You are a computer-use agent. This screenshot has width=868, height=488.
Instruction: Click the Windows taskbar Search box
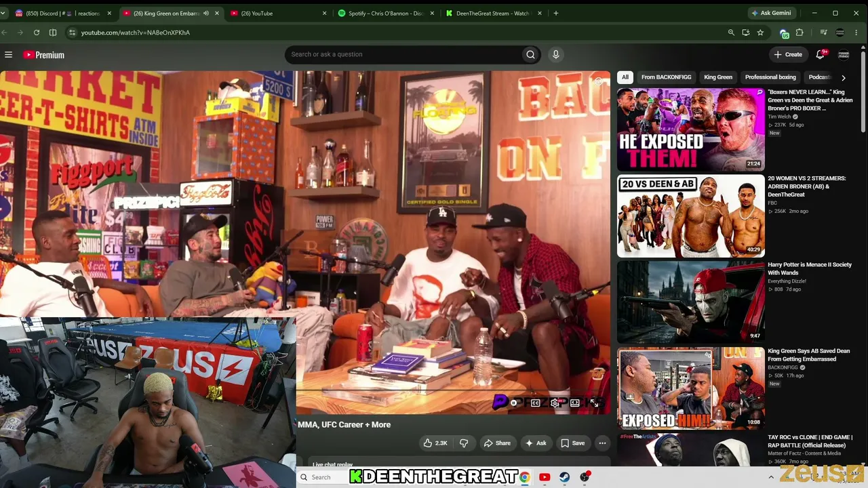pos(323,477)
